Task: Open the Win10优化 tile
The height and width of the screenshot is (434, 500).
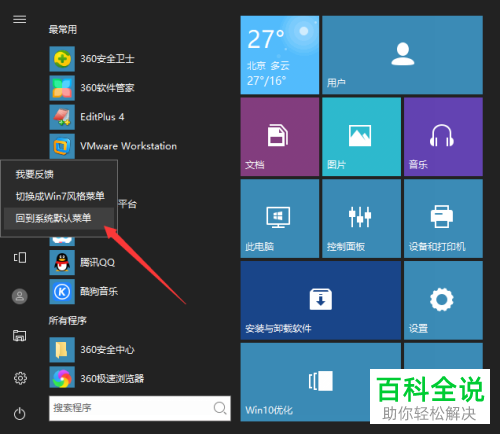Action: pos(321,382)
